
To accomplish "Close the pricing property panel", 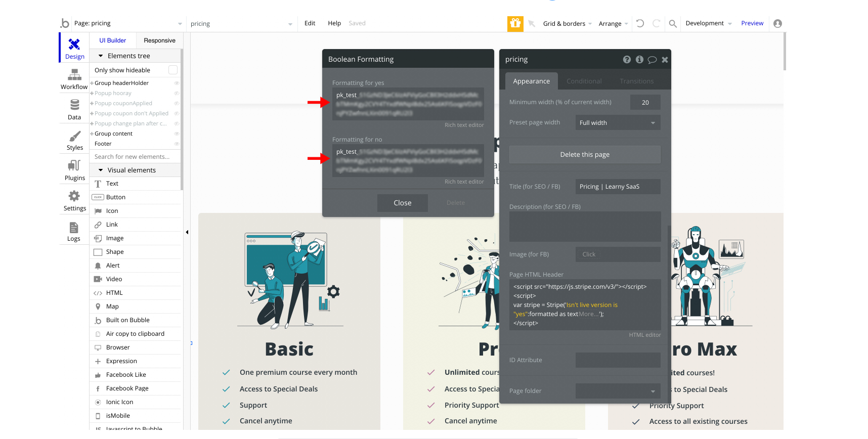I will pyautogui.click(x=665, y=60).
